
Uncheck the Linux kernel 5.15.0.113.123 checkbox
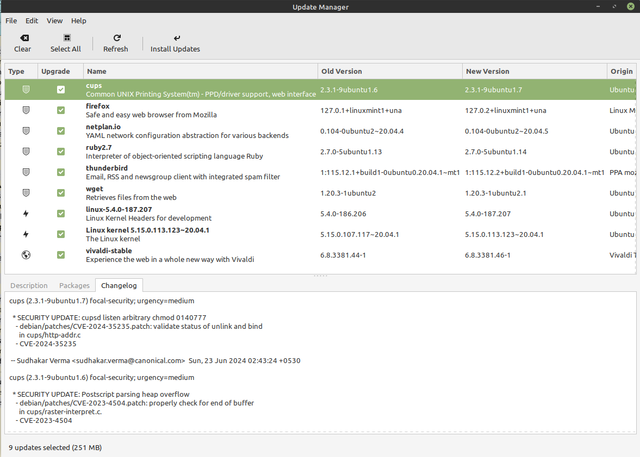pos(61,234)
